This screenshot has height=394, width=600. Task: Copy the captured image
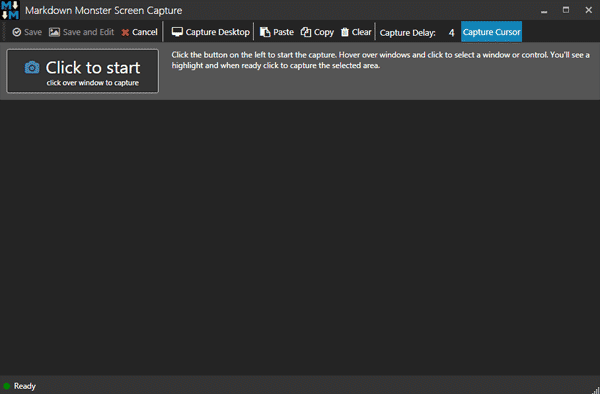click(317, 32)
